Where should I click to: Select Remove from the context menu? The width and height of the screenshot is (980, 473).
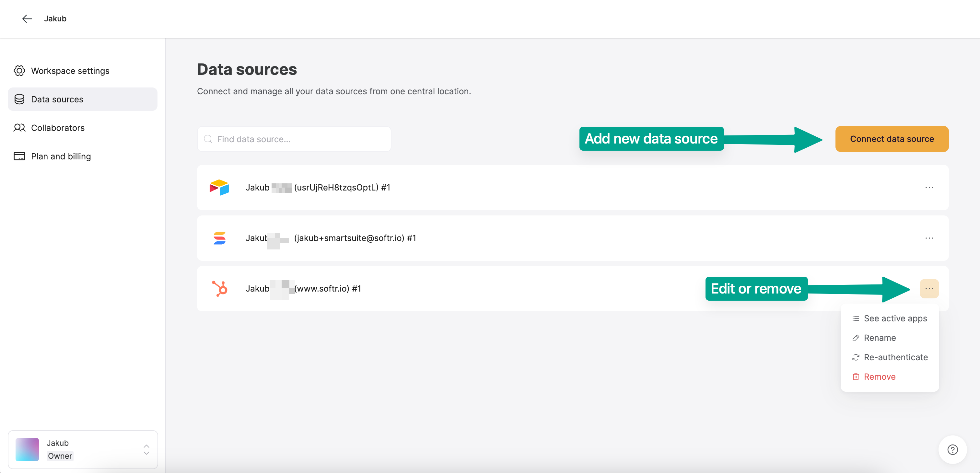879,376
